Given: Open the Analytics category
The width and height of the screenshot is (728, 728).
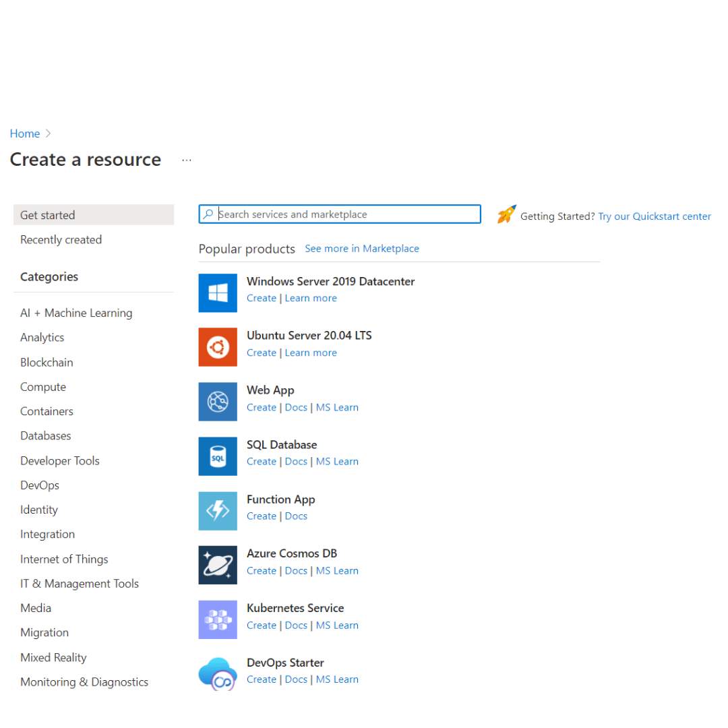Looking at the screenshot, I should (x=42, y=338).
